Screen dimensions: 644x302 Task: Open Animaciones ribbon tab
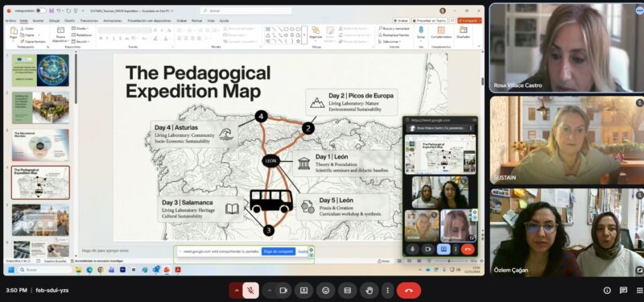113,21
